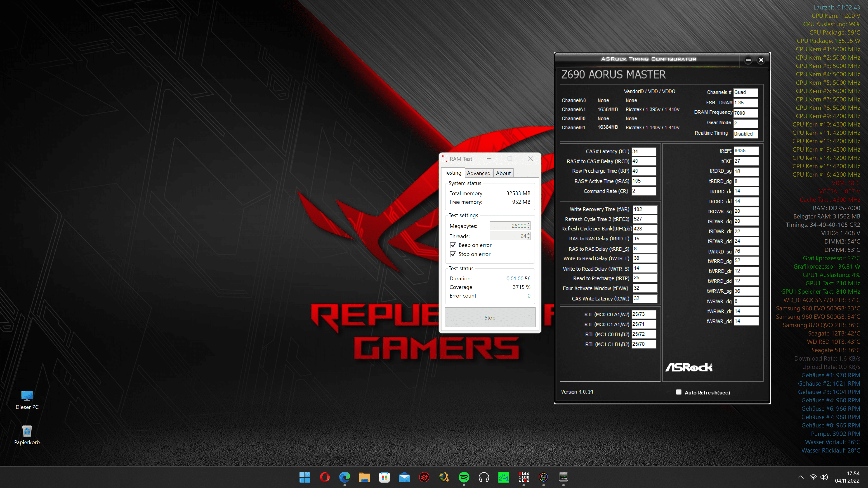Minimize the ASRock Timing Configurator window
The image size is (868, 488).
[x=748, y=60]
